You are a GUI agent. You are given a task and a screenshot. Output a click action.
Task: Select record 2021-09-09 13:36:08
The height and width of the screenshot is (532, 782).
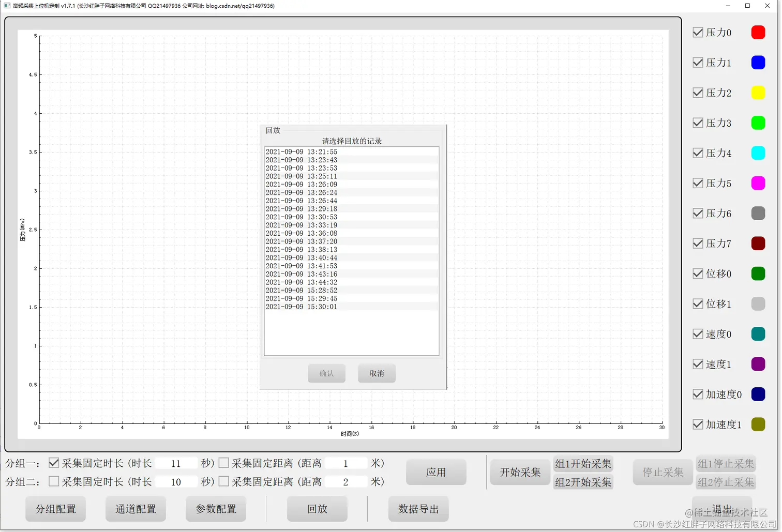[x=351, y=233]
